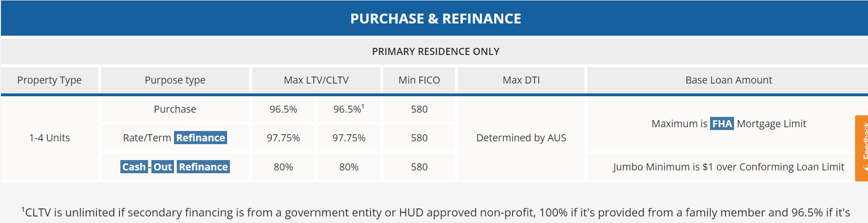Click the Purchase & Refinance title banner
Viewport: 868px width, 223px height.
(434, 18)
